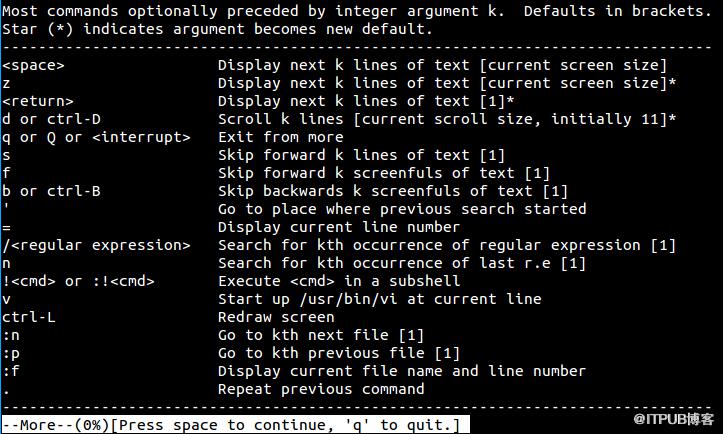724x434 pixels.
Task: Click 'Repeat previous command' text
Action: pyautogui.click(x=321, y=389)
